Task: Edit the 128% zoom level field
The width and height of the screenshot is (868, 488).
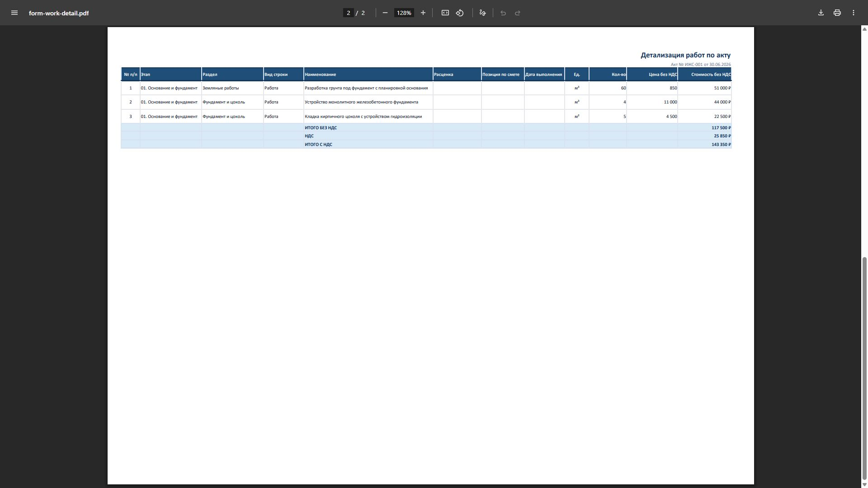Action: (x=404, y=13)
